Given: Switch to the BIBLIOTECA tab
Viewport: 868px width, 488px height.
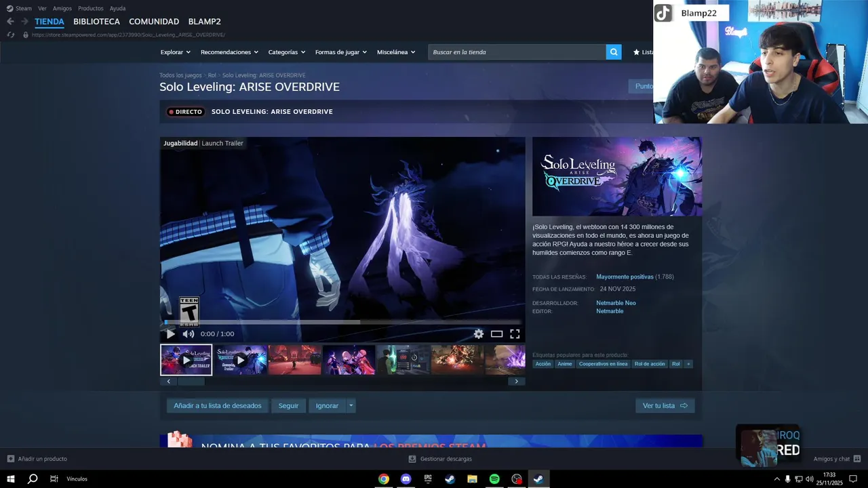Looking at the screenshot, I should (x=96, y=22).
